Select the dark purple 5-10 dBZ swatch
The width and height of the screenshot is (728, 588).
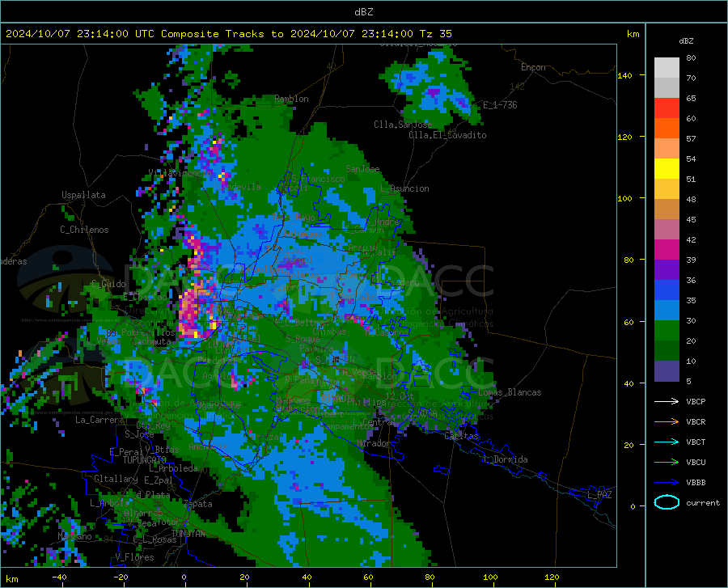667,371
